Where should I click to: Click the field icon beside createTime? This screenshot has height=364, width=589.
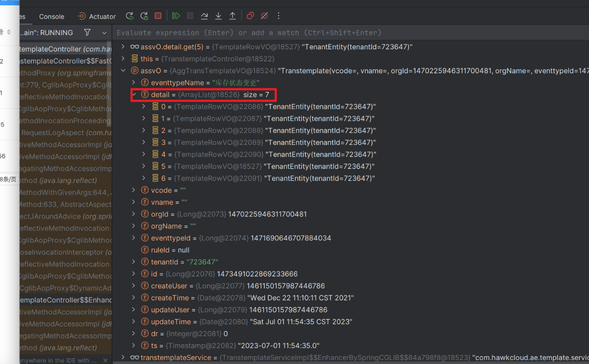[x=144, y=298]
